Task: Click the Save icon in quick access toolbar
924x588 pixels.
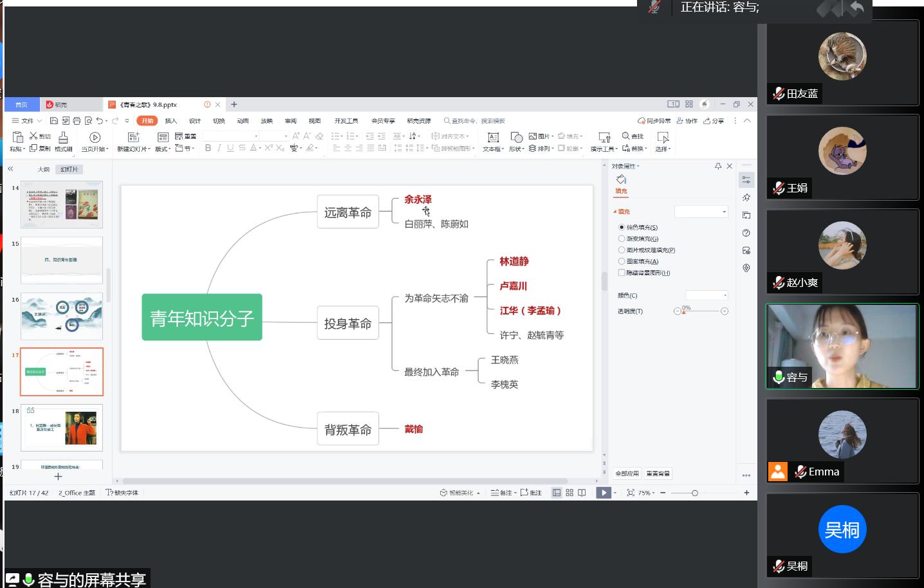Action: [x=54, y=121]
